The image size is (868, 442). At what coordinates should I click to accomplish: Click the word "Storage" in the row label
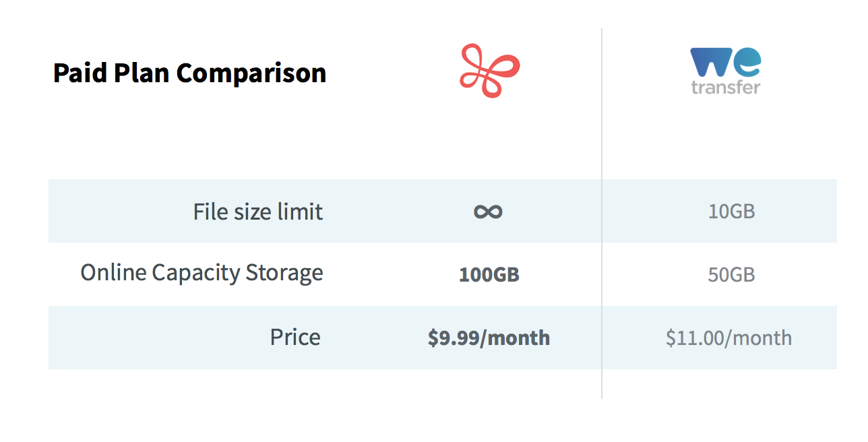point(284,273)
